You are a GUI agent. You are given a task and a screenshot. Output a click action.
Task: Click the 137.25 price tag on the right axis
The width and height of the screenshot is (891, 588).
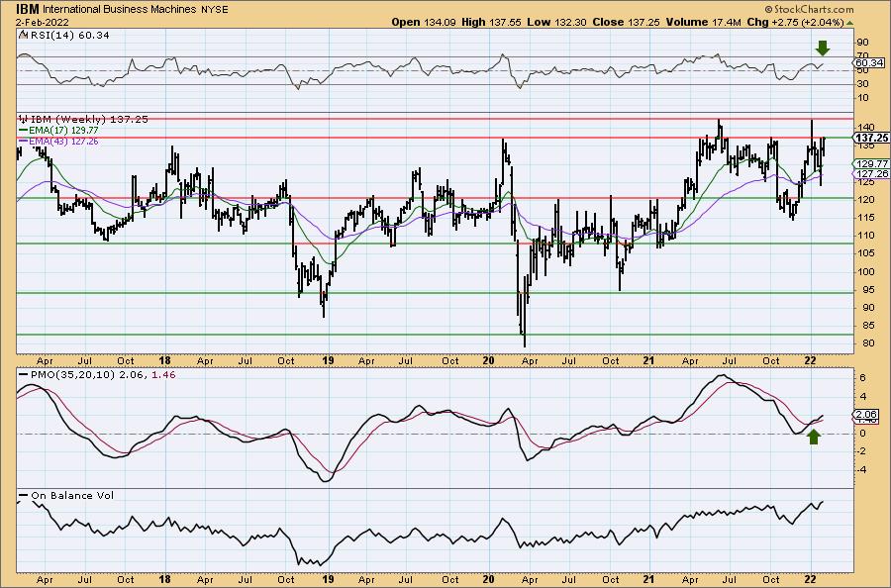pyautogui.click(x=871, y=138)
